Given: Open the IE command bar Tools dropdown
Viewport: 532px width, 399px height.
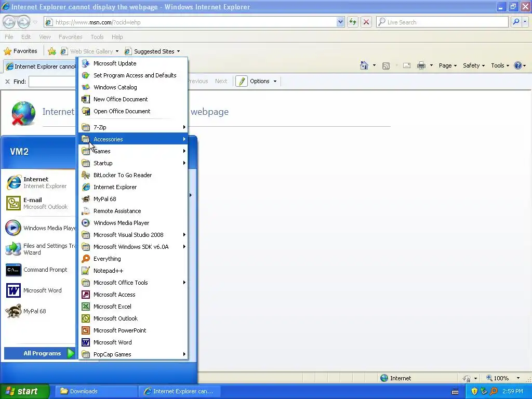Looking at the screenshot, I should click(x=500, y=65).
